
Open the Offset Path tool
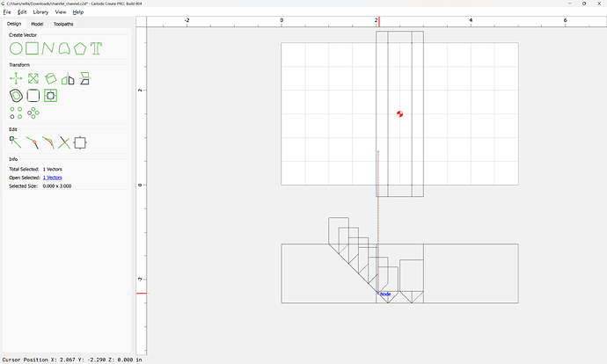click(x=16, y=95)
